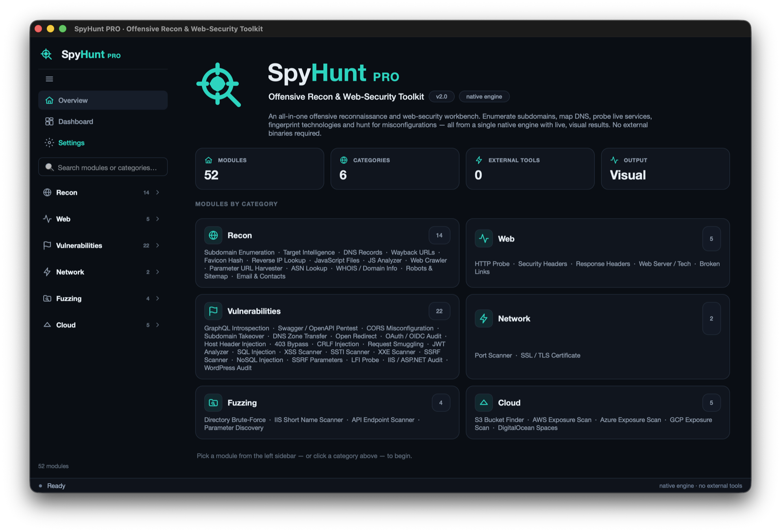Click the HTTP Probe module text
The height and width of the screenshot is (532, 781).
click(x=492, y=263)
